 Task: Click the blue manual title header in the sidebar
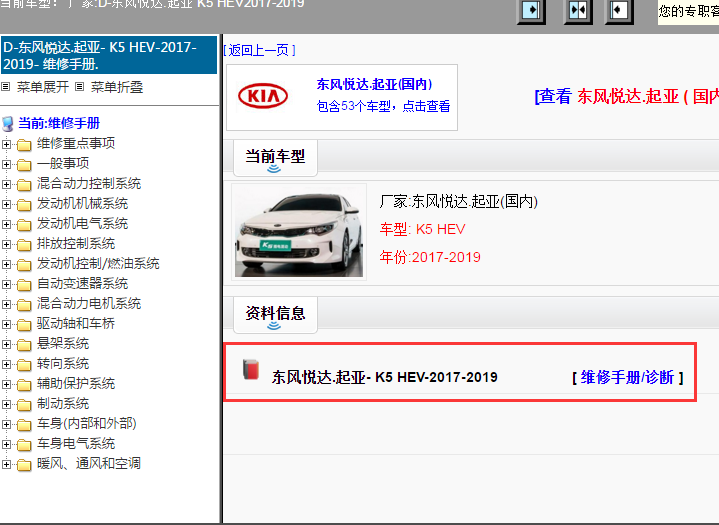(x=109, y=55)
